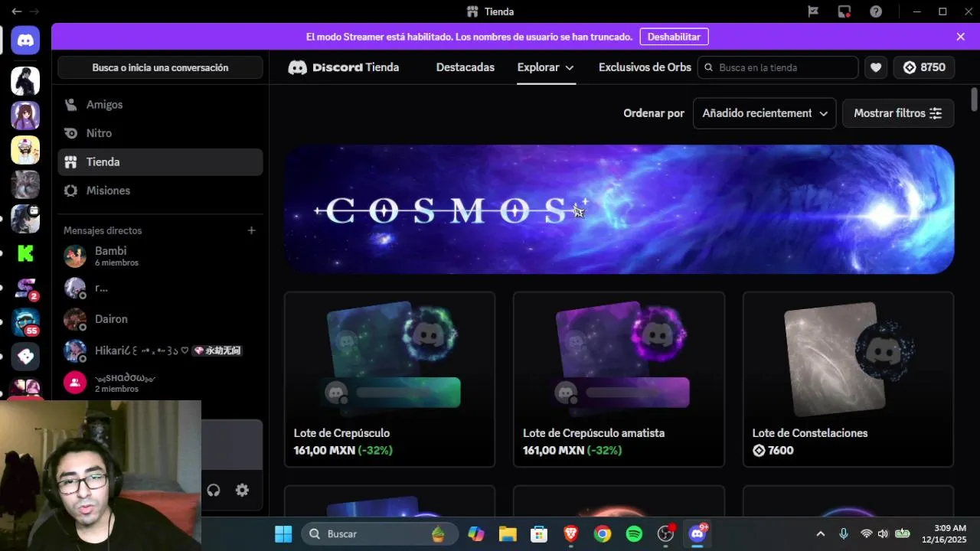Image resolution: width=980 pixels, height=551 pixels.
Task: Open wishlist heart icon in shop header
Action: (x=876, y=67)
